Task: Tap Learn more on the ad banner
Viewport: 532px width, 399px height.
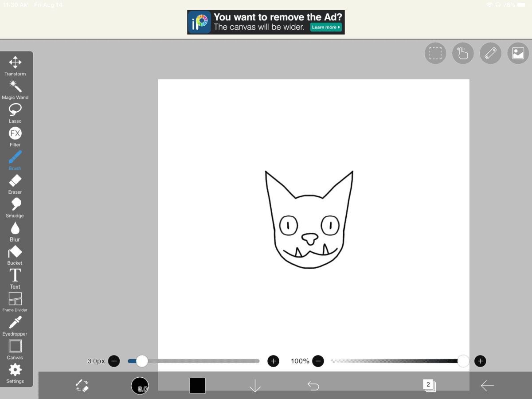Action: click(326, 27)
